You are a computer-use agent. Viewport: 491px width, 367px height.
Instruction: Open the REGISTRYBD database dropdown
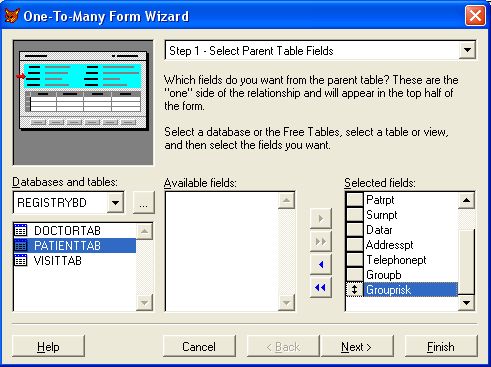pyautogui.click(x=115, y=202)
